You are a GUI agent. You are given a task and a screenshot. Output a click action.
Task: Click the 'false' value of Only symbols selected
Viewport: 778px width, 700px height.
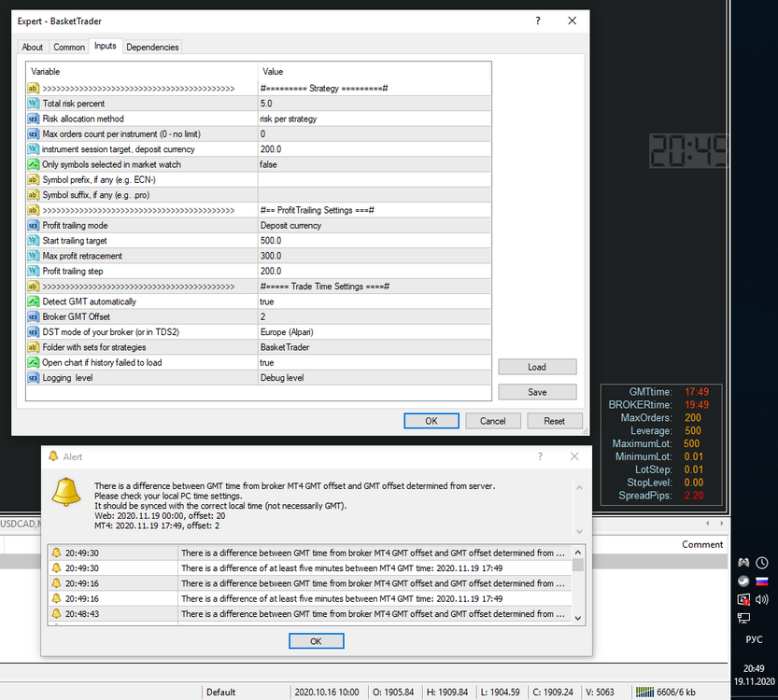tap(268, 164)
